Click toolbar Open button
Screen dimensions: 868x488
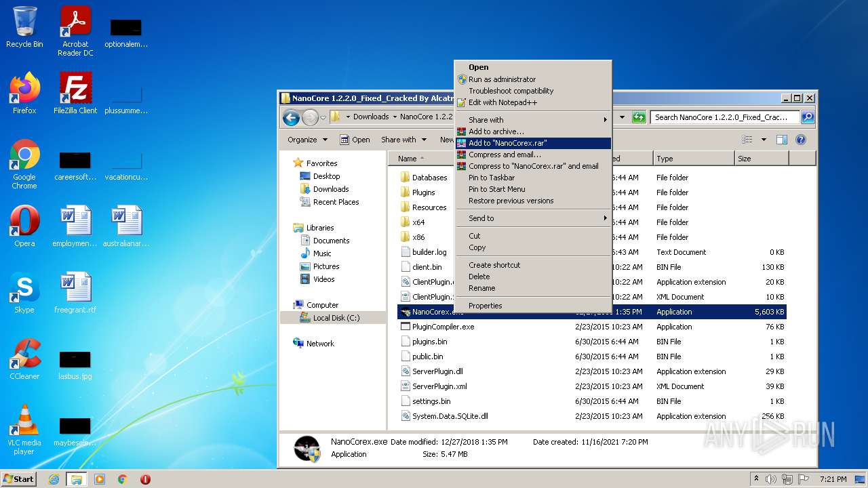[355, 140]
